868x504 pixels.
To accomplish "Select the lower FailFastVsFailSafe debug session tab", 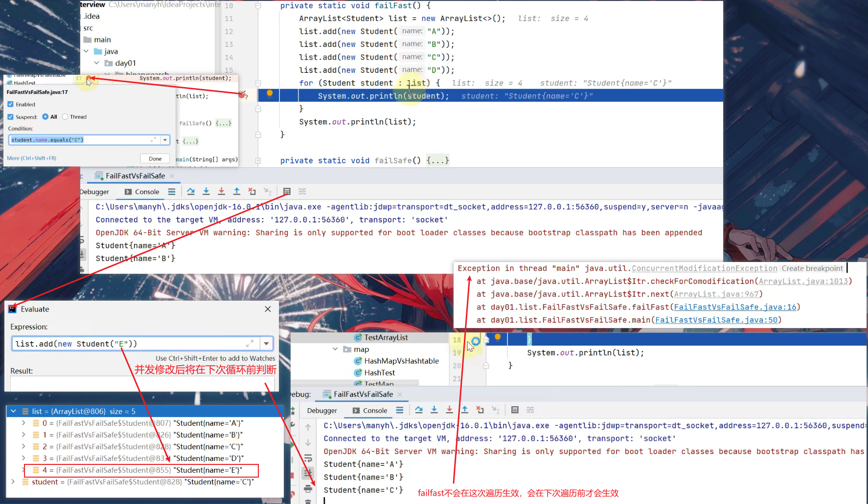I will pos(363,394).
